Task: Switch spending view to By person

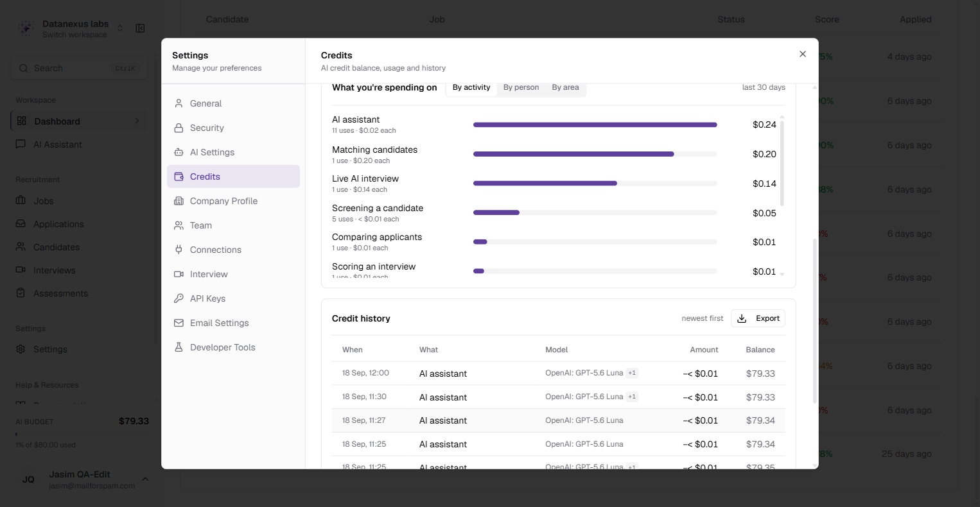Action: coord(521,87)
